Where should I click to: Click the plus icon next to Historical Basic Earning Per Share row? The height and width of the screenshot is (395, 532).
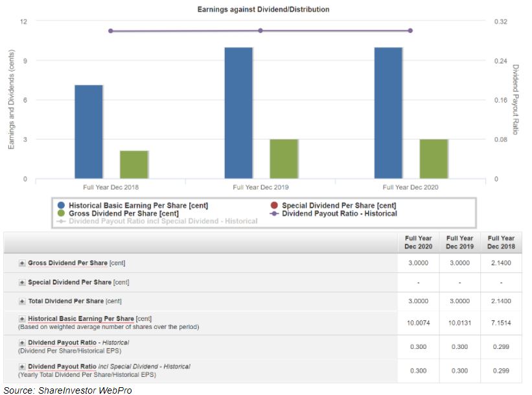[x=22, y=319]
